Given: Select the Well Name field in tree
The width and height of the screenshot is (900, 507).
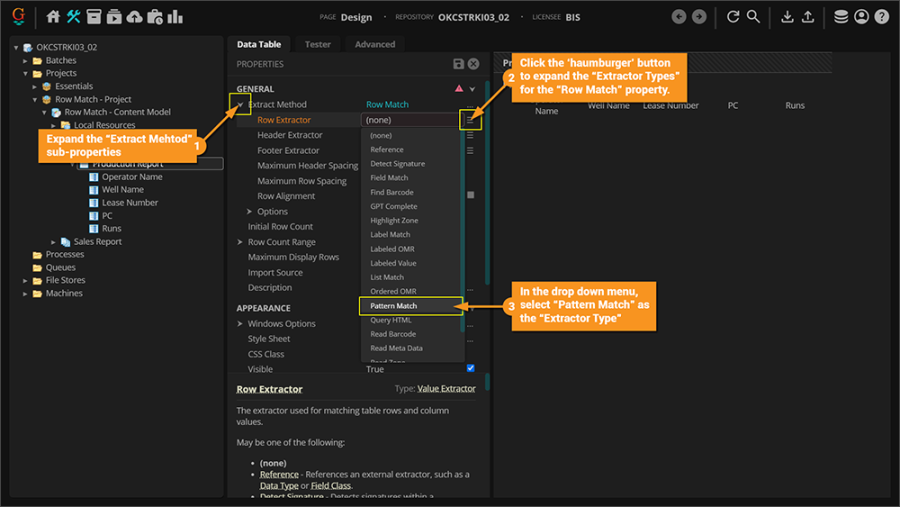Looking at the screenshot, I should click(122, 189).
